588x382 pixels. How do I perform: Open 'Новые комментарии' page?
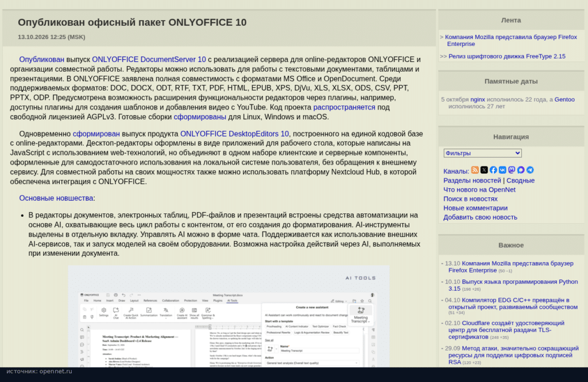pos(475,208)
